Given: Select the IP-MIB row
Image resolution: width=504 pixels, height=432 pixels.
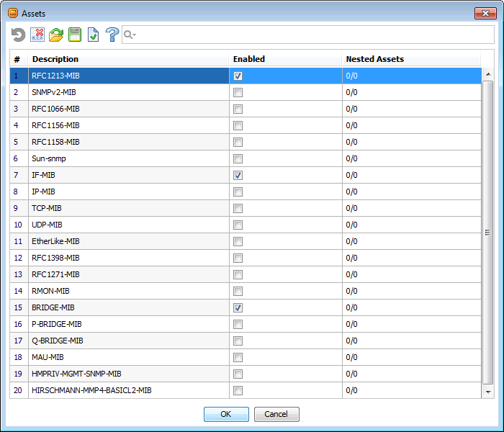Looking at the screenshot, I should [246, 192].
